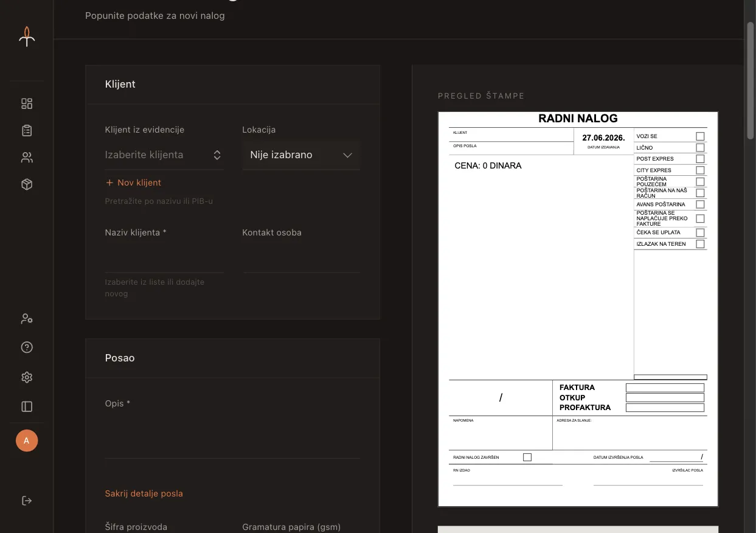Open the settings gear icon in sidebar
The image size is (756, 533).
tap(27, 377)
